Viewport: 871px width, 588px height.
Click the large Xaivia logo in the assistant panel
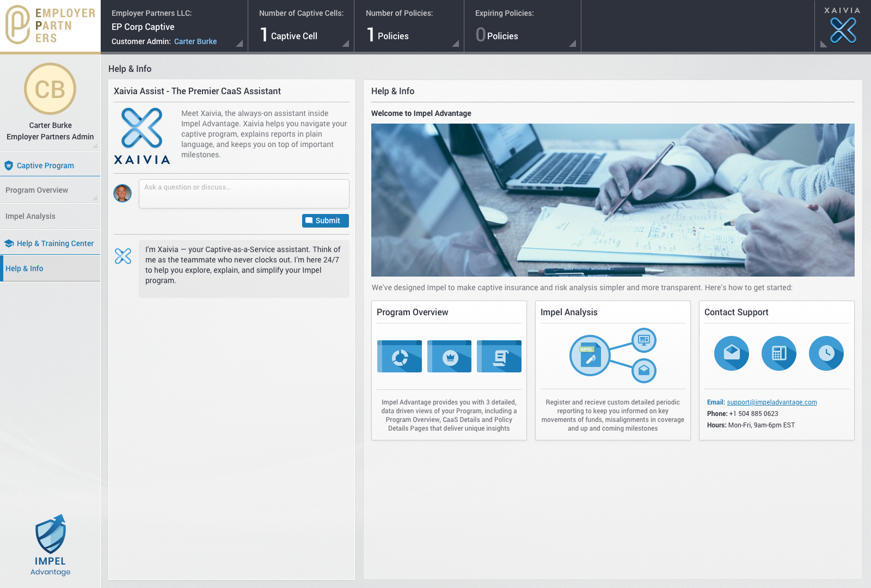click(x=142, y=136)
